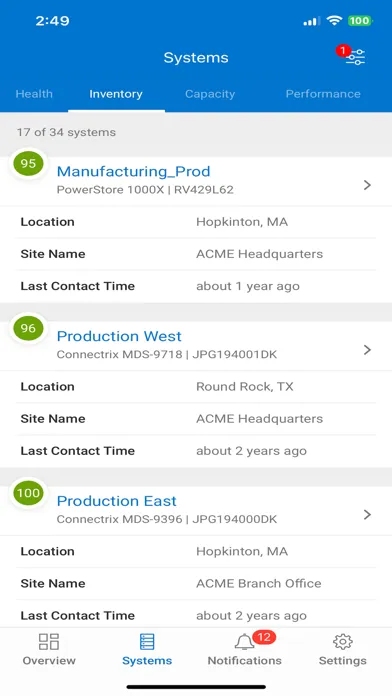Select the Inventory tab
Screen dimensions: 392x696
(x=116, y=94)
